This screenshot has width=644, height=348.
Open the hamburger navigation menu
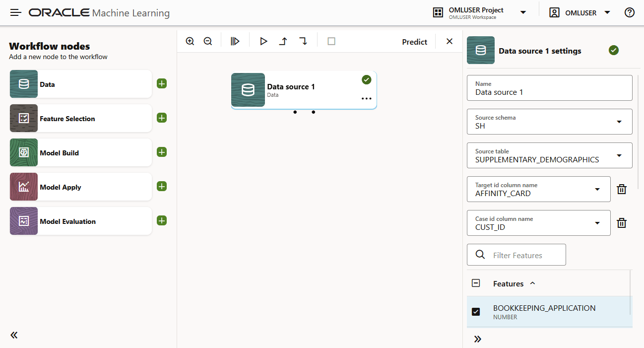click(x=16, y=12)
